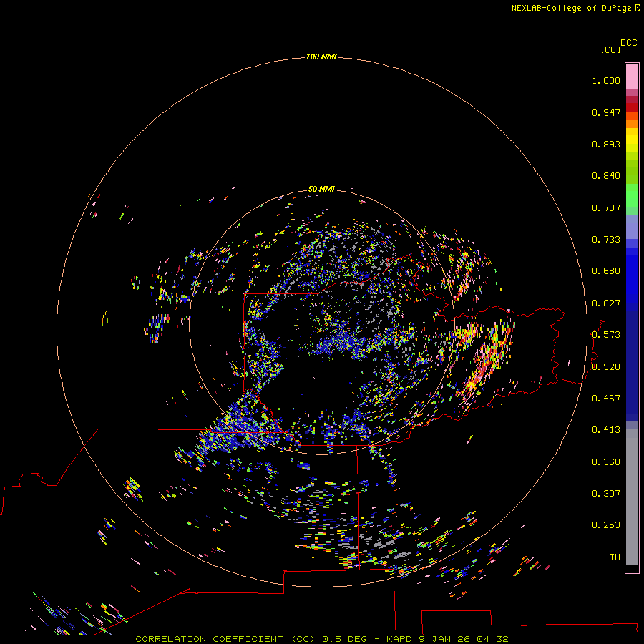Viewport: 644px width, 644px height.
Task: Select the 0.360 scale value
Action: click(606, 462)
